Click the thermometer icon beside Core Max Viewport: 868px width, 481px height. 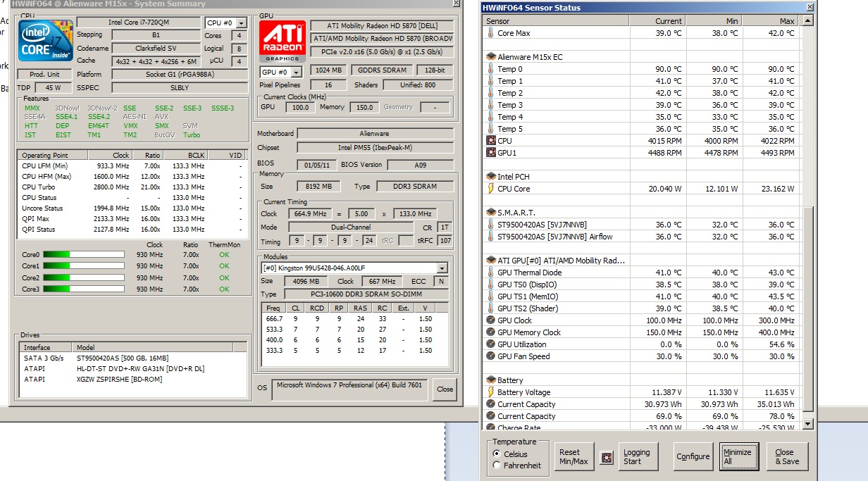click(x=491, y=33)
